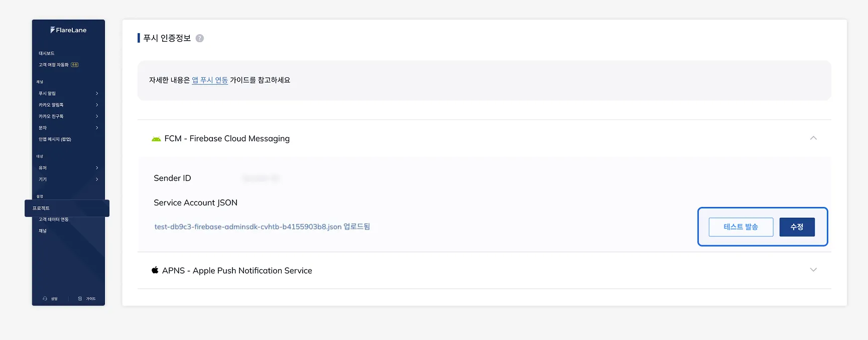Click the uploaded firebase-adminsdk json filename
The image size is (868, 340).
[x=248, y=227]
